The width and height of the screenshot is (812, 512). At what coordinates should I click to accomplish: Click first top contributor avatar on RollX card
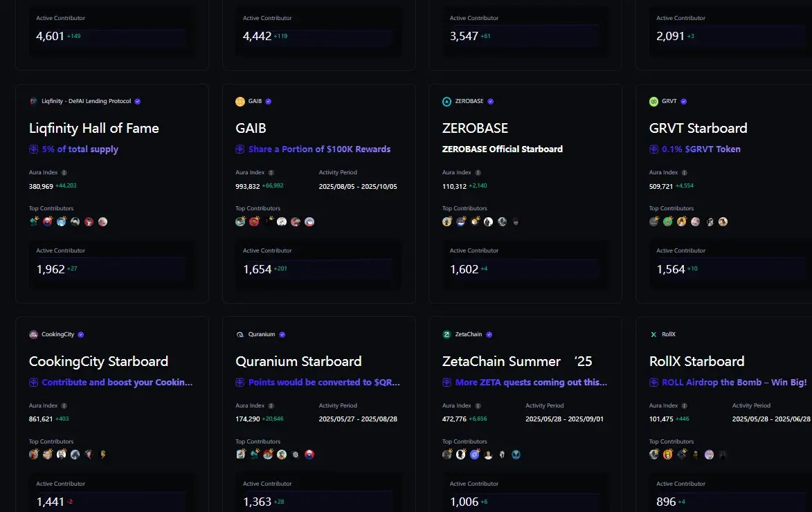pyautogui.click(x=654, y=455)
